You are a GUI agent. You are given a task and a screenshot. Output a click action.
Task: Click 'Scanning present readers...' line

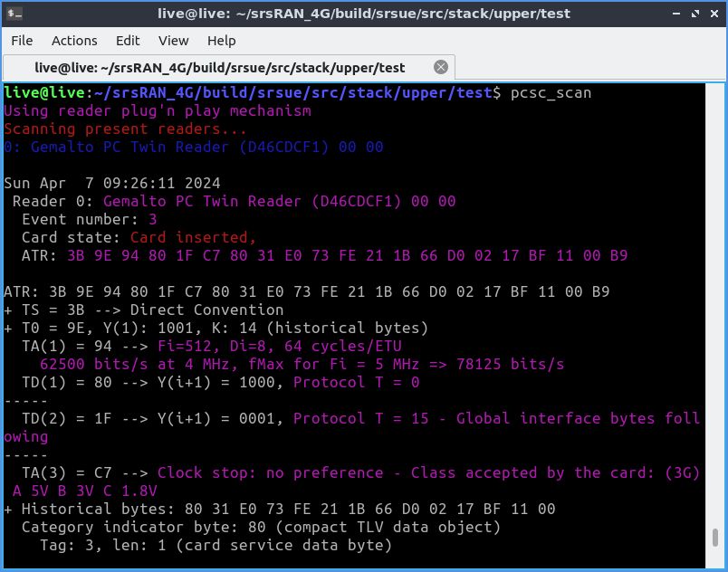(125, 129)
